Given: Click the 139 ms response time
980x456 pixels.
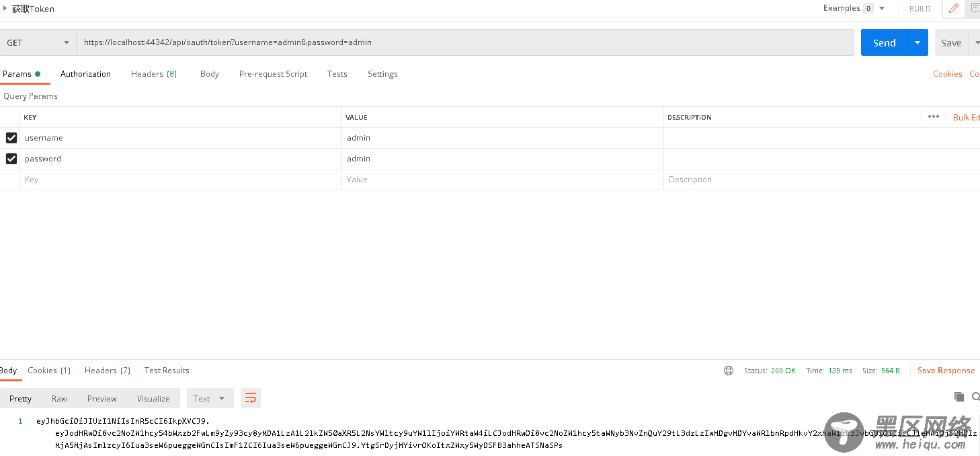Looking at the screenshot, I should 840,371.
